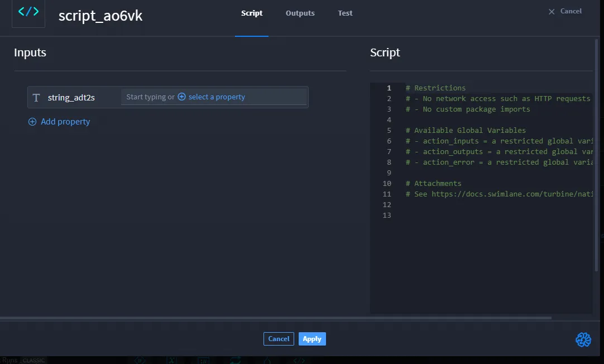Click the '# Attachments' comment line
Screen dimensions: 604x364
click(x=433, y=183)
